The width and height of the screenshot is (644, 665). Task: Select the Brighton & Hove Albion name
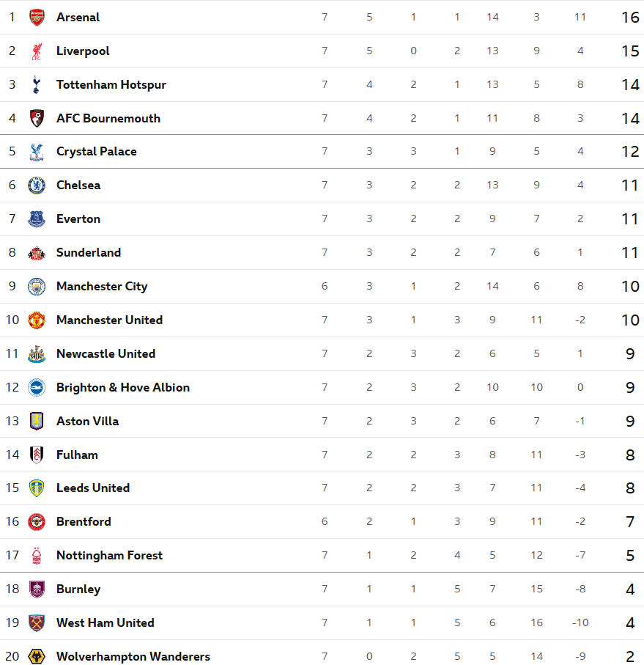coord(123,388)
